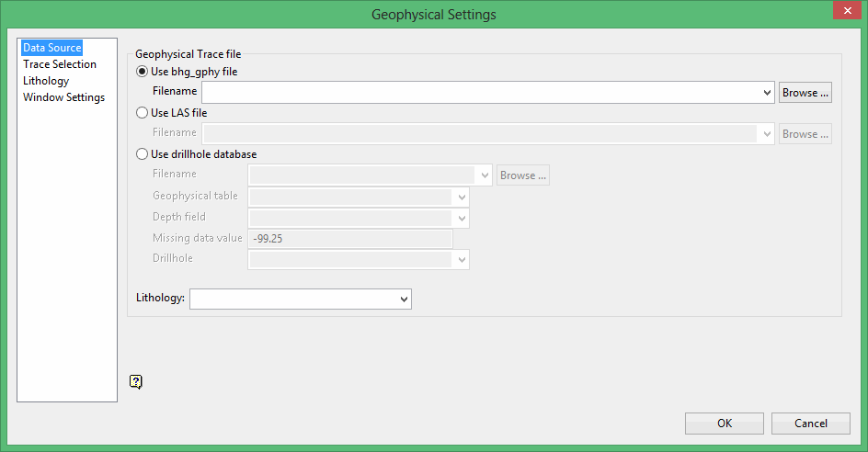Expand the Drillhole dropdown
Screen dimensions: 868x452
461,260
